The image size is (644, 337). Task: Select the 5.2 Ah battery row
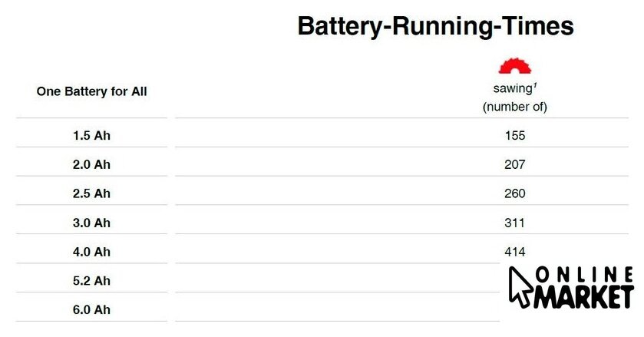pyautogui.click(x=92, y=281)
